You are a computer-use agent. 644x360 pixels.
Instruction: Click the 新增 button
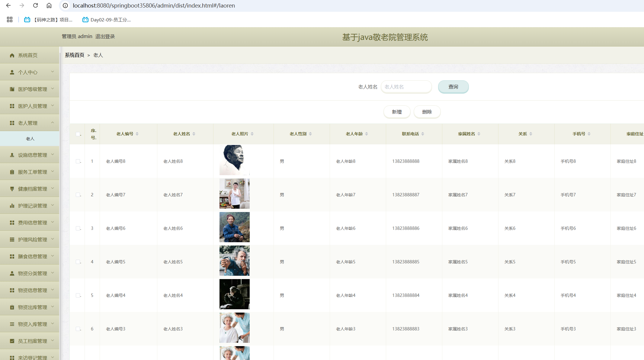point(397,112)
